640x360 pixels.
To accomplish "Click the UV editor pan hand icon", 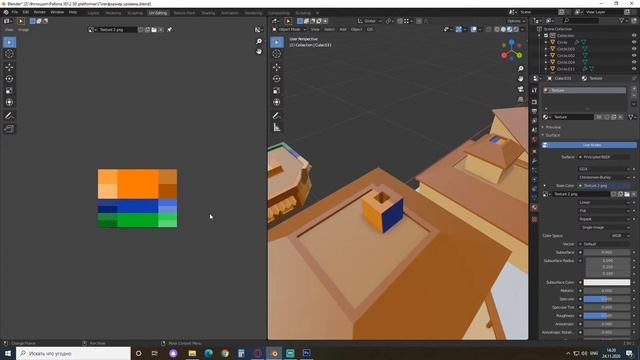I will [x=259, y=51].
